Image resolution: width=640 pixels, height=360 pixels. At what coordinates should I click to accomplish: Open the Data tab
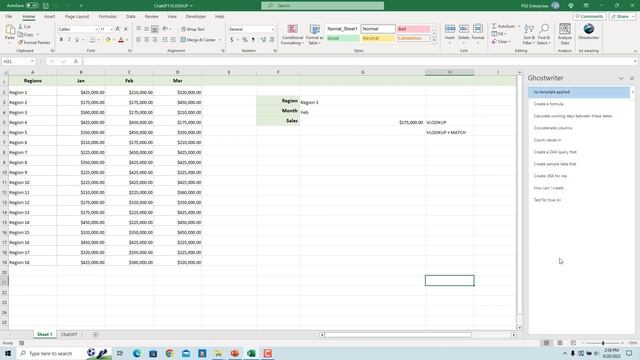tap(131, 17)
